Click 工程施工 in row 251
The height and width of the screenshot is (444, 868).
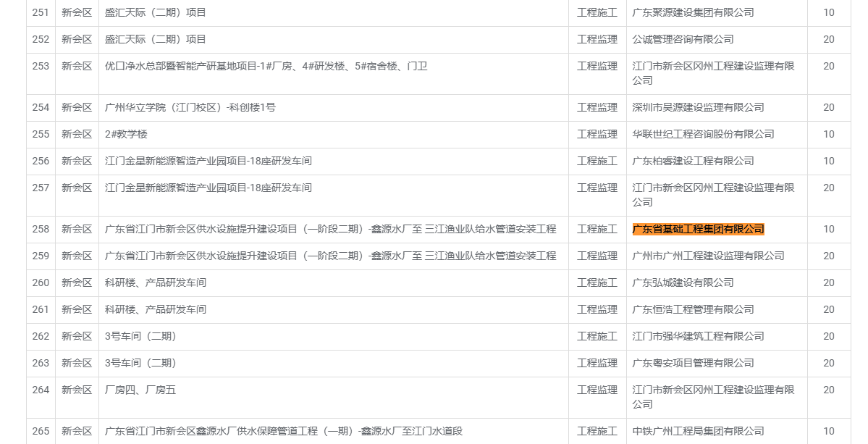coord(597,12)
